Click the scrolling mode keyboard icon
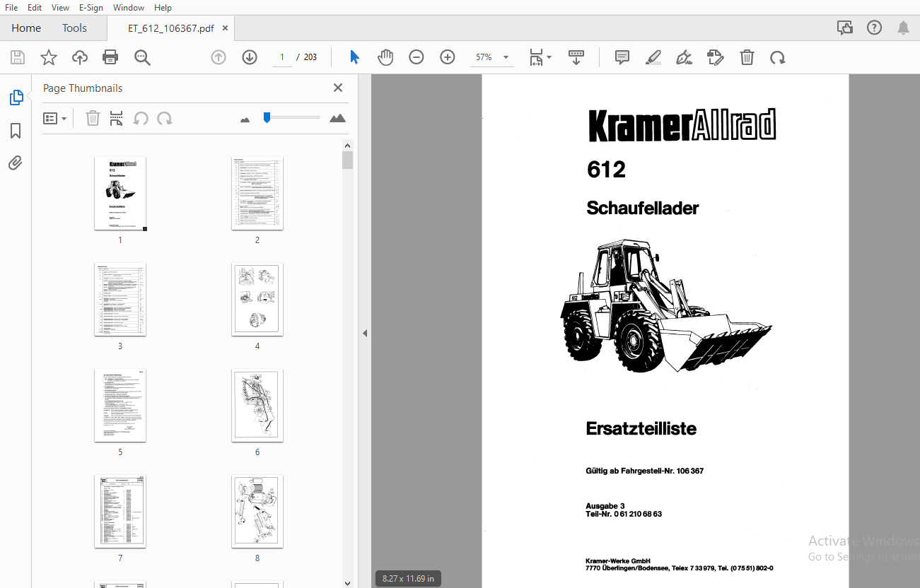Image resolution: width=920 pixels, height=588 pixels. 576,57
